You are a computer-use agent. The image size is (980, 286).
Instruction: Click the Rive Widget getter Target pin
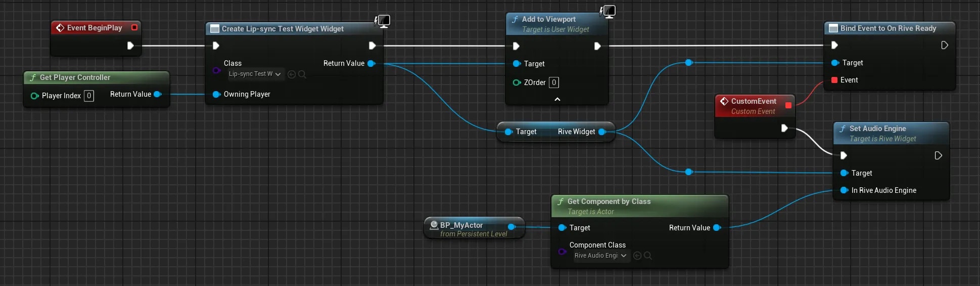click(508, 132)
